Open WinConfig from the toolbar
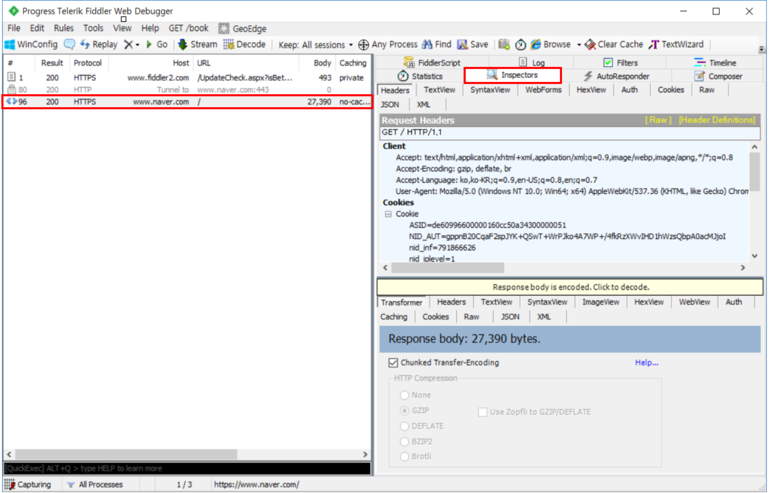 pyautogui.click(x=31, y=44)
